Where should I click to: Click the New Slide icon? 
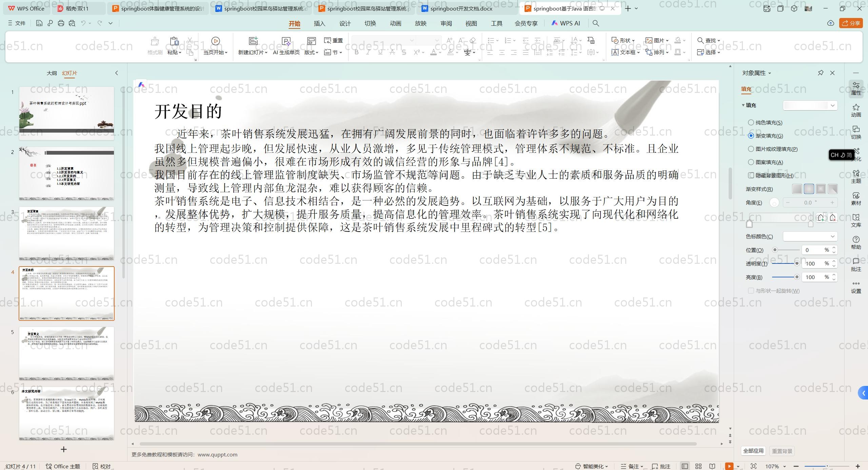tap(253, 41)
